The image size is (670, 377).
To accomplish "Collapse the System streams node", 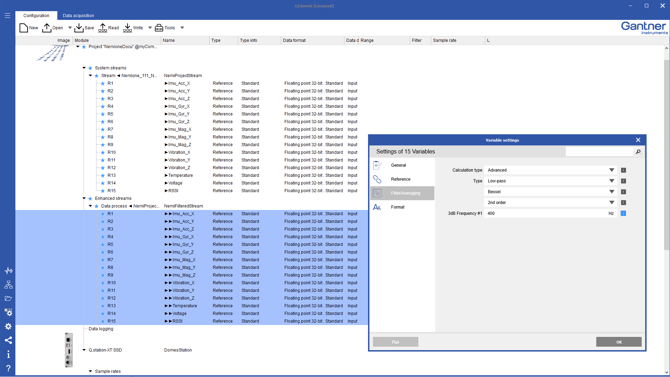I will tap(84, 68).
